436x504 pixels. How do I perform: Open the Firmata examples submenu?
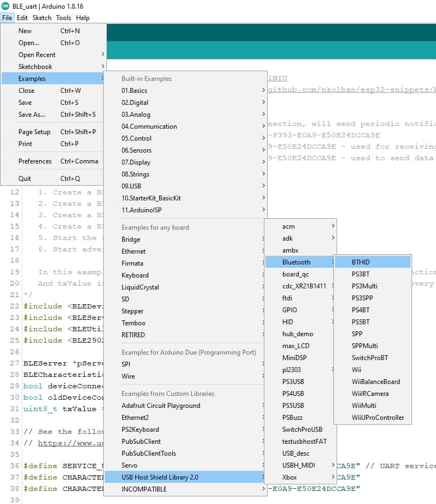click(132, 263)
